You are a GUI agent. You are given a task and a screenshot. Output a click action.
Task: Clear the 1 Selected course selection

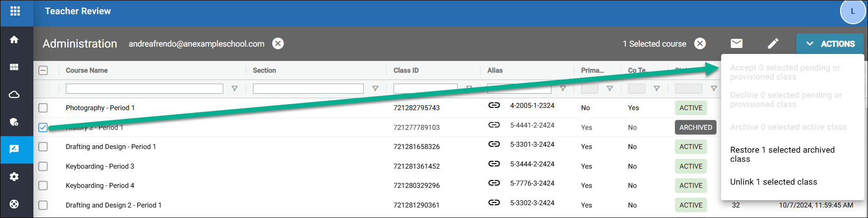pyautogui.click(x=700, y=43)
